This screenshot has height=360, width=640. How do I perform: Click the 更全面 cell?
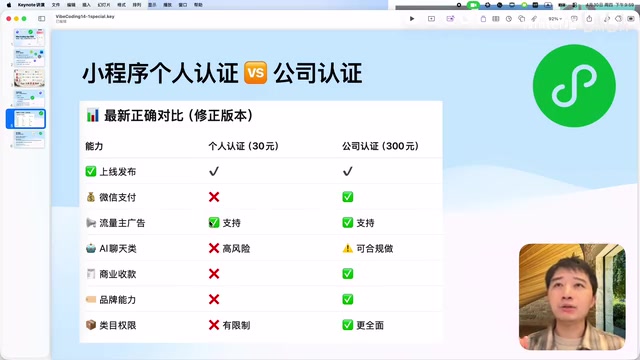pyautogui.click(x=363, y=325)
